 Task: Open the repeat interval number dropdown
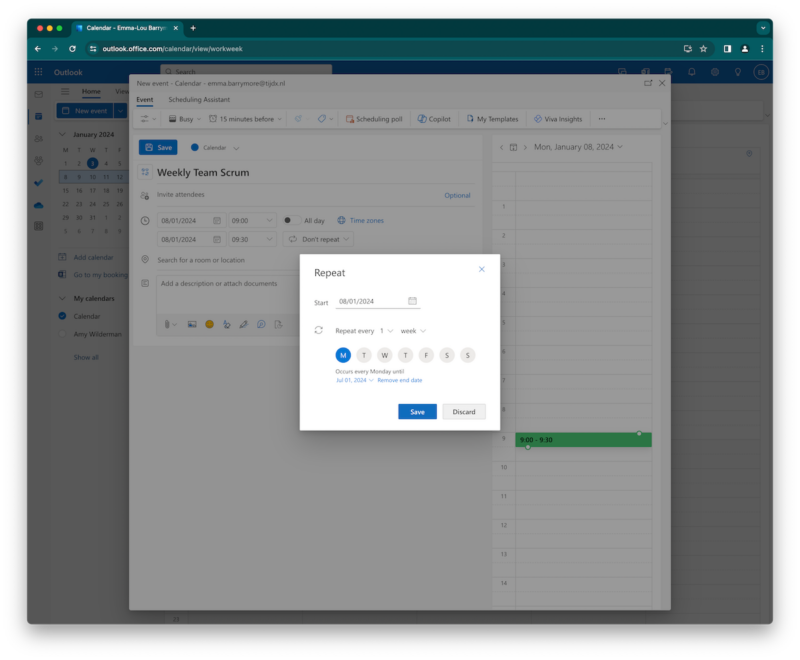pos(386,331)
